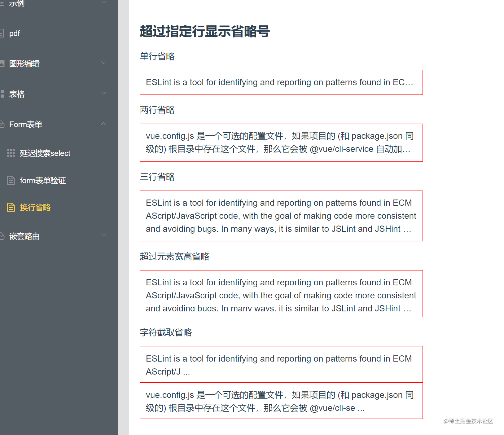
Task: Expand the 示例 chevron at top of sidebar
Action: coord(104,2)
